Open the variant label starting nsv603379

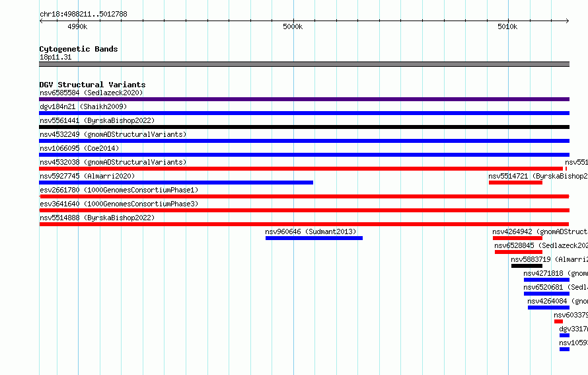tap(571, 315)
